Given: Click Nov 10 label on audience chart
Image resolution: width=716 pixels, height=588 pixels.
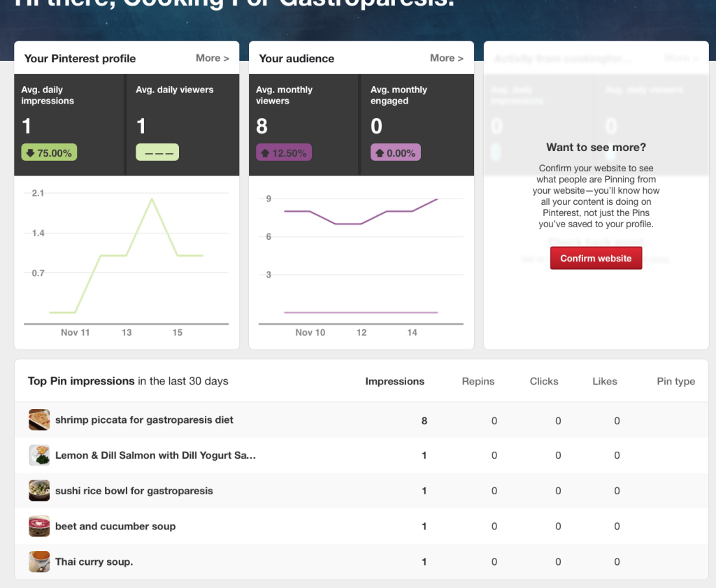Looking at the screenshot, I should pyautogui.click(x=310, y=332).
